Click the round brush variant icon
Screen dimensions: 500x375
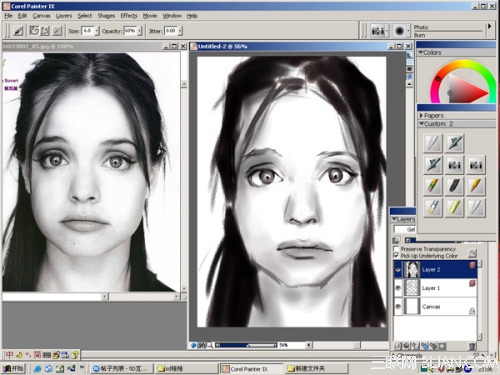(399, 31)
